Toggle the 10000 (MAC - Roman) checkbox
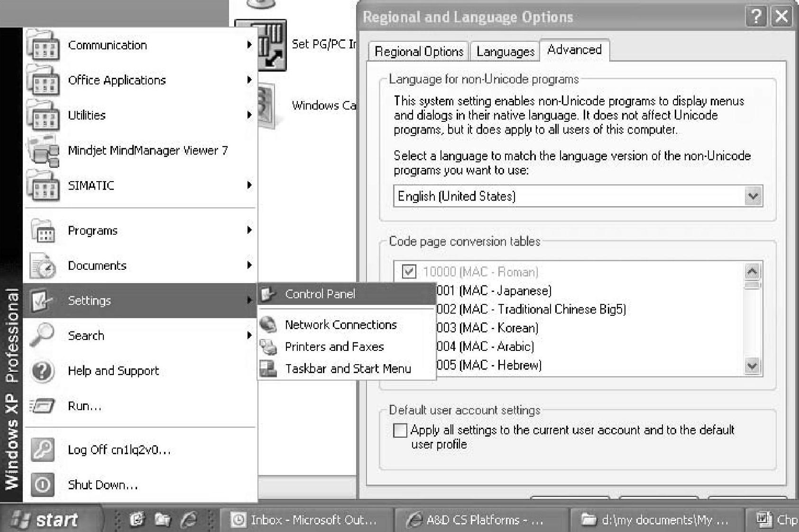799x532 pixels. tap(409, 272)
